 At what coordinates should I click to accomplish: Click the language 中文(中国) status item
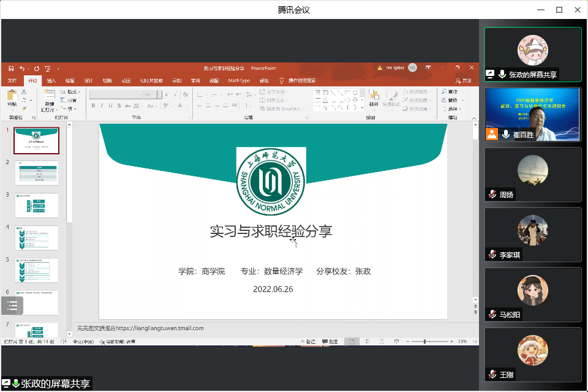click(x=83, y=342)
